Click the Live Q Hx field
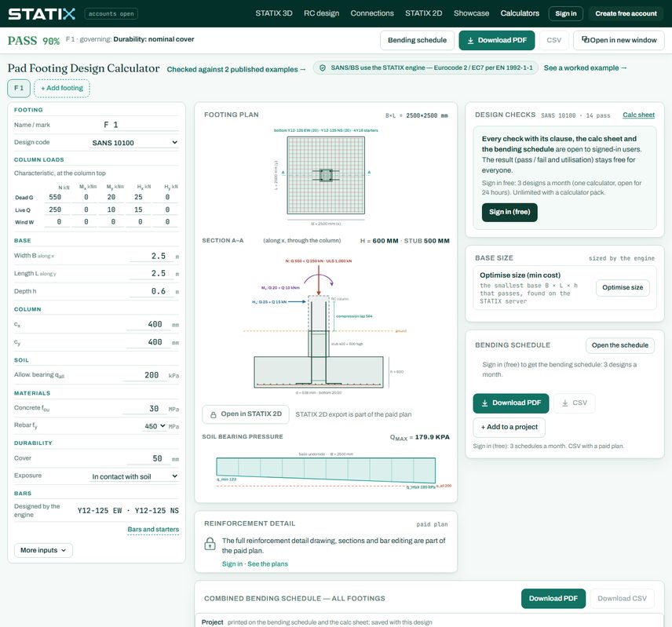 (x=138, y=210)
